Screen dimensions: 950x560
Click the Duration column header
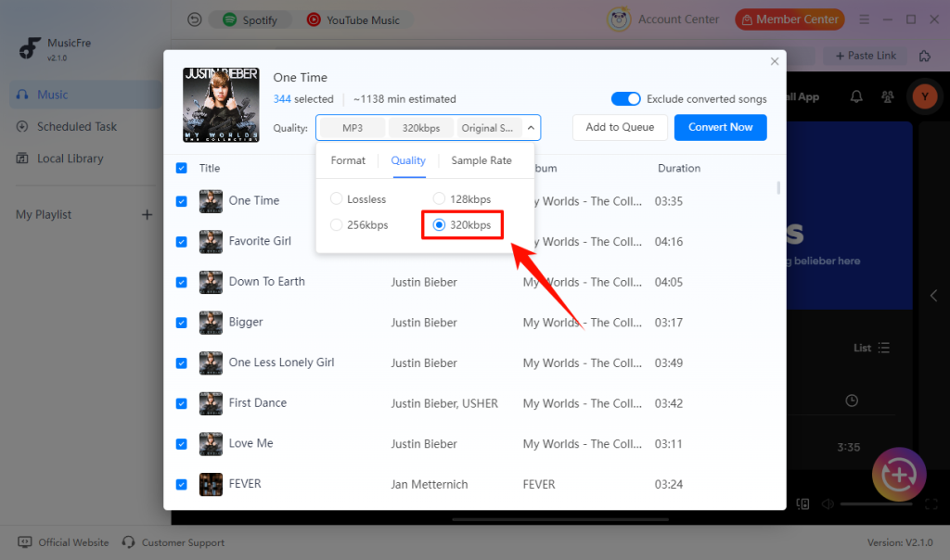point(678,169)
